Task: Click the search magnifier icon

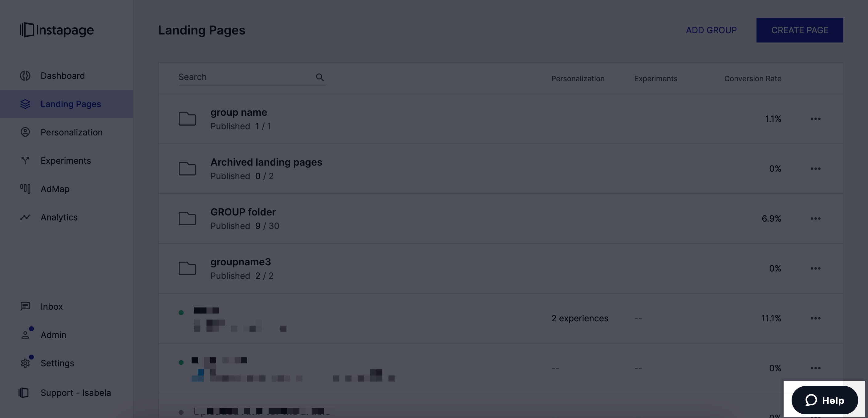Action: [x=320, y=78]
